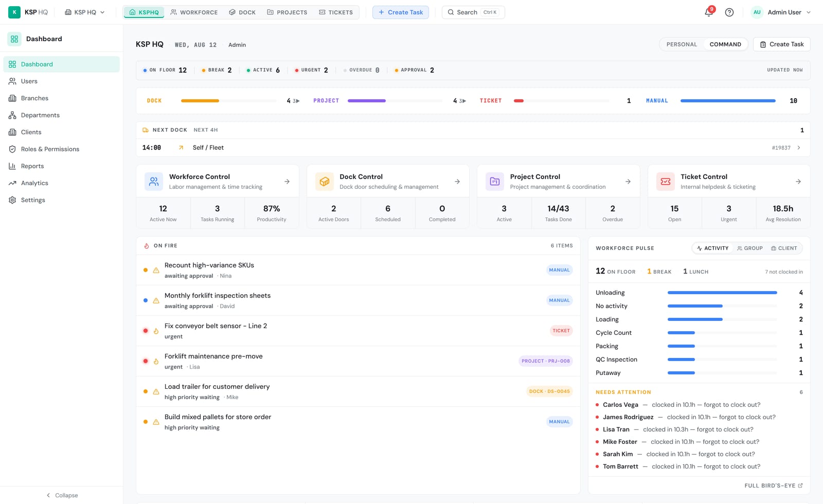Select GROUP in Workforce Pulse
823x504 pixels.
point(750,248)
